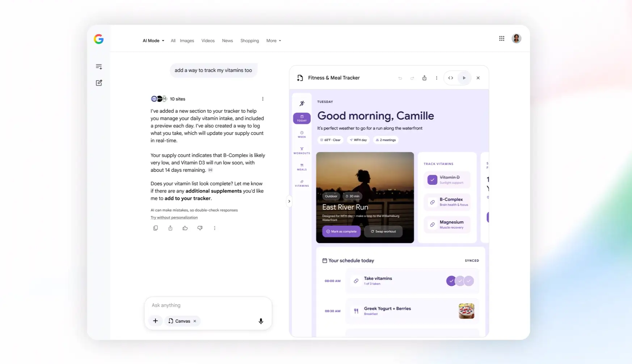Uncheck the Vitamin D checkbox
Viewport: 632px width, 364px height.
[432, 180]
